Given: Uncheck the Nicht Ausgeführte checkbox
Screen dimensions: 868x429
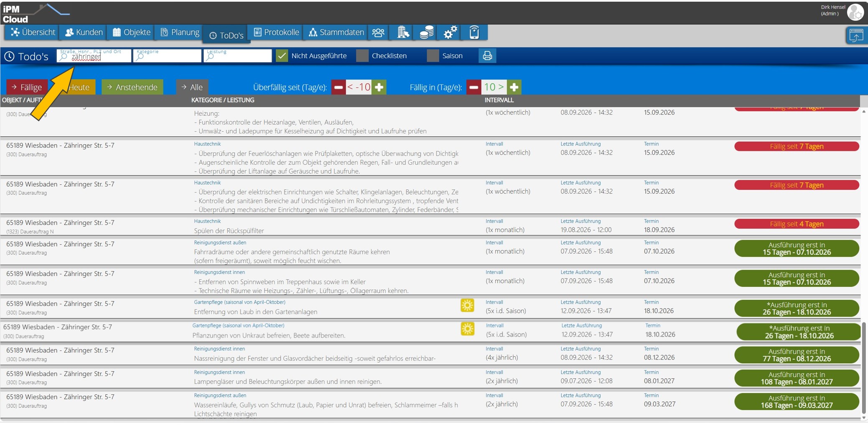Looking at the screenshot, I should pyautogui.click(x=282, y=56).
